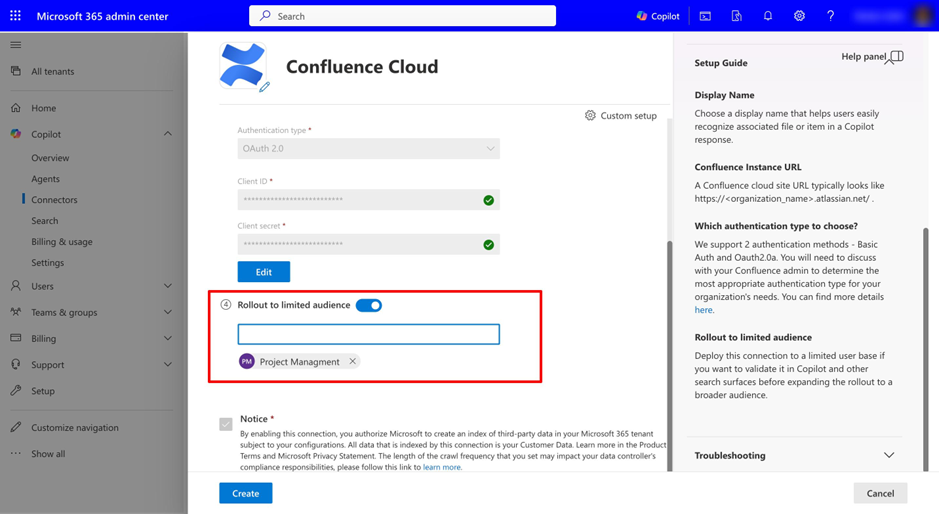Image resolution: width=939 pixels, height=514 pixels.
Task: Click the limited audience input field
Action: coord(368,334)
